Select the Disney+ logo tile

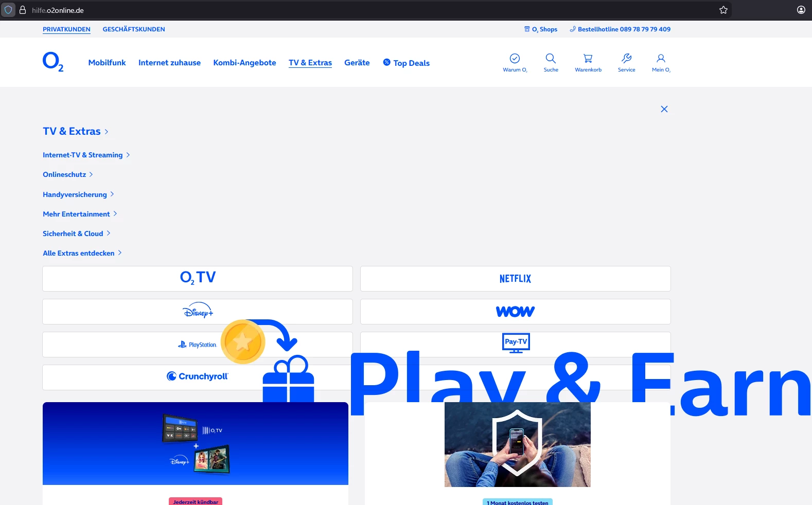point(198,312)
